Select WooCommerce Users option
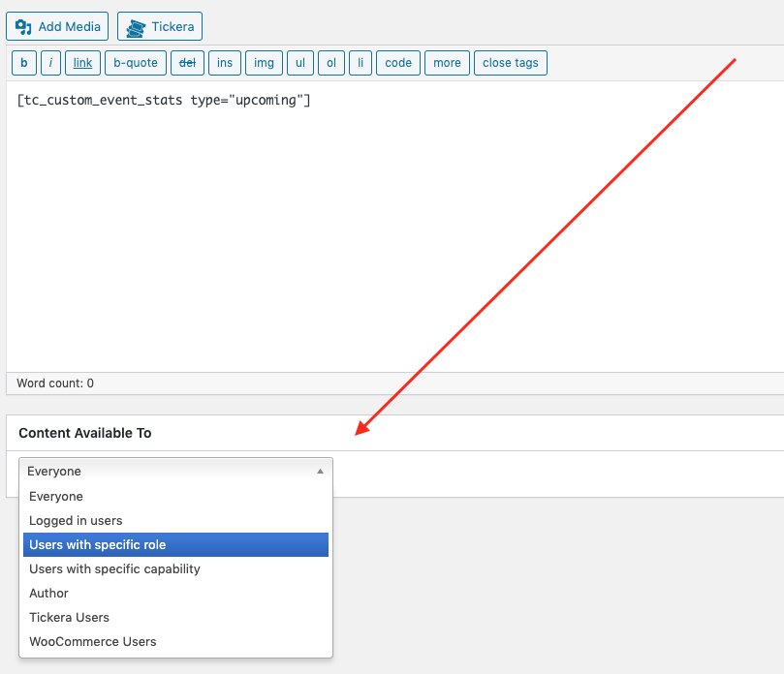 pos(175,641)
